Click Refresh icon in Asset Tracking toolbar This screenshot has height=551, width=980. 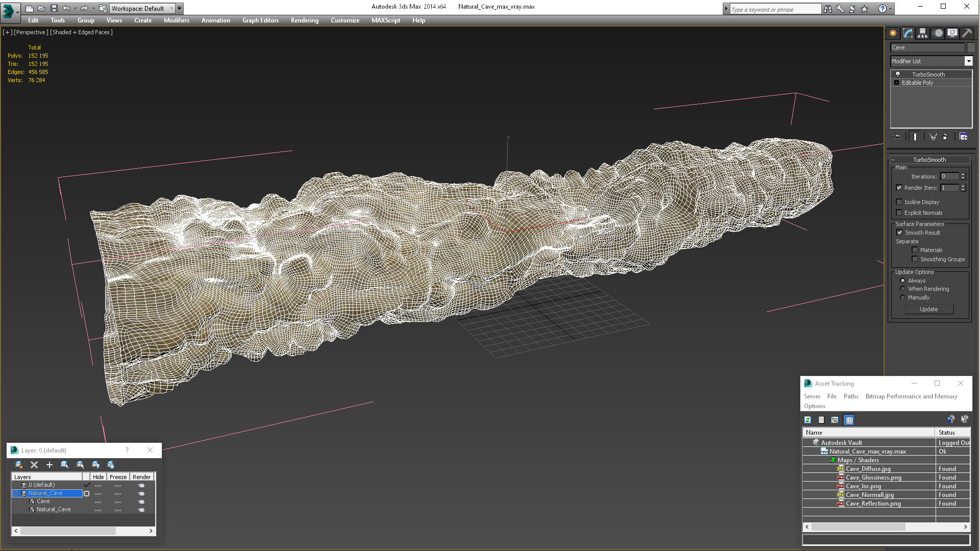click(x=807, y=420)
